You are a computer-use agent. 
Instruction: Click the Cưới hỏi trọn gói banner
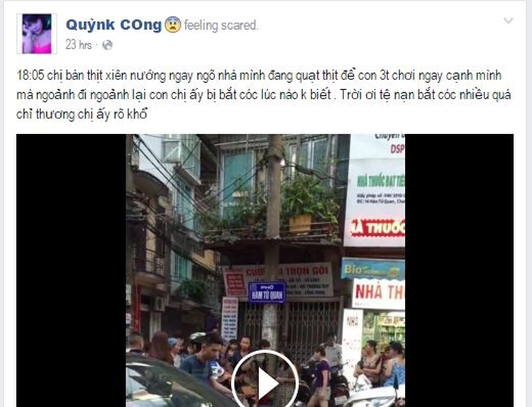[x=278, y=279]
